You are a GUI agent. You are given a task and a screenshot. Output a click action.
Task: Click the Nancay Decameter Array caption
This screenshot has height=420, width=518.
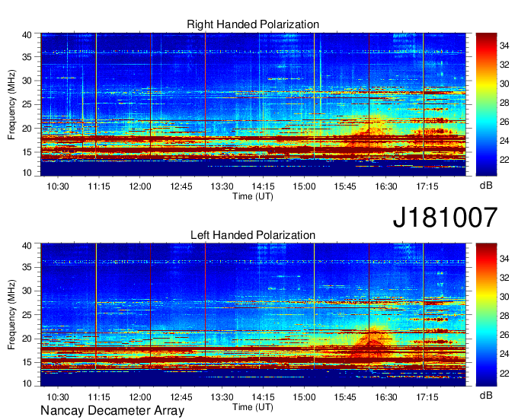pyautogui.click(x=112, y=410)
